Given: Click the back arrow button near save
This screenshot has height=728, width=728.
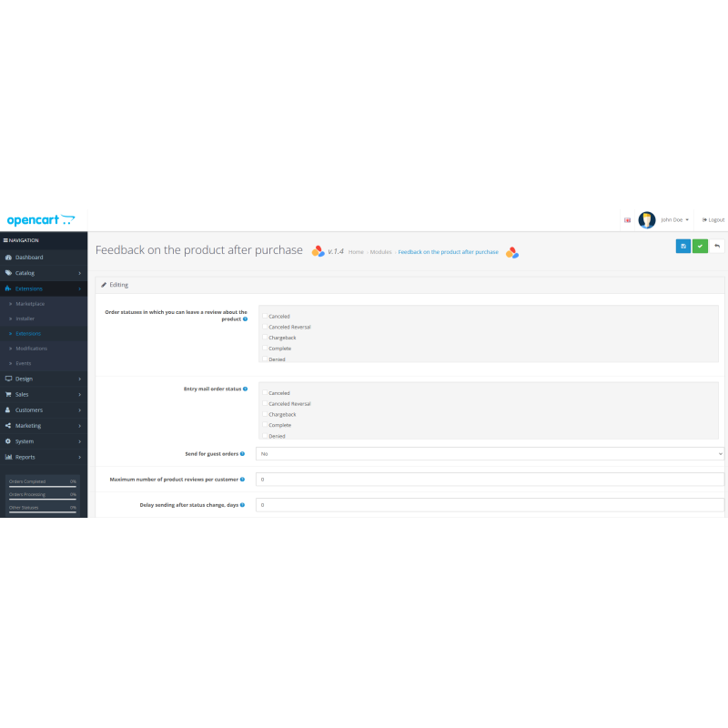Looking at the screenshot, I should [718, 246].
